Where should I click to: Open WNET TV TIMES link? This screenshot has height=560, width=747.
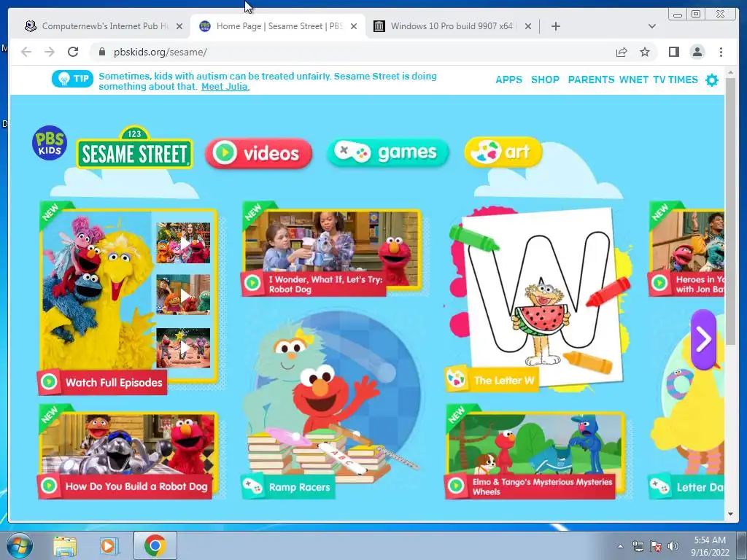point(659,79)
